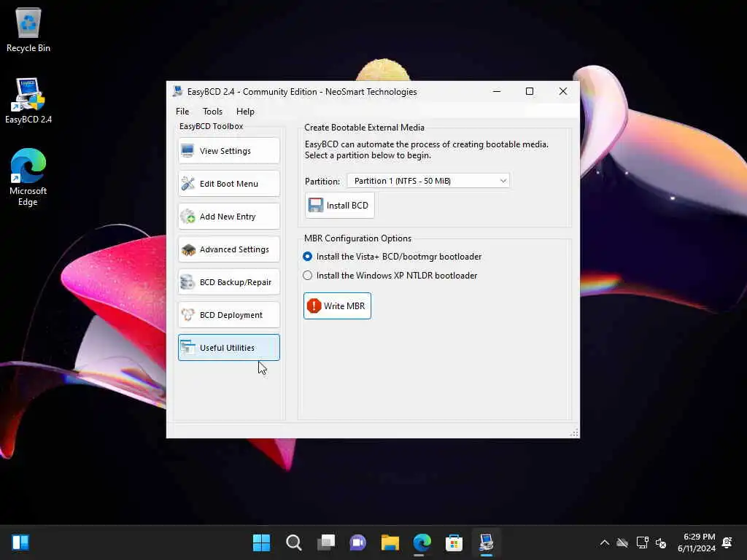
Task: Click the Install BCD button
Action: click(340, 205)
